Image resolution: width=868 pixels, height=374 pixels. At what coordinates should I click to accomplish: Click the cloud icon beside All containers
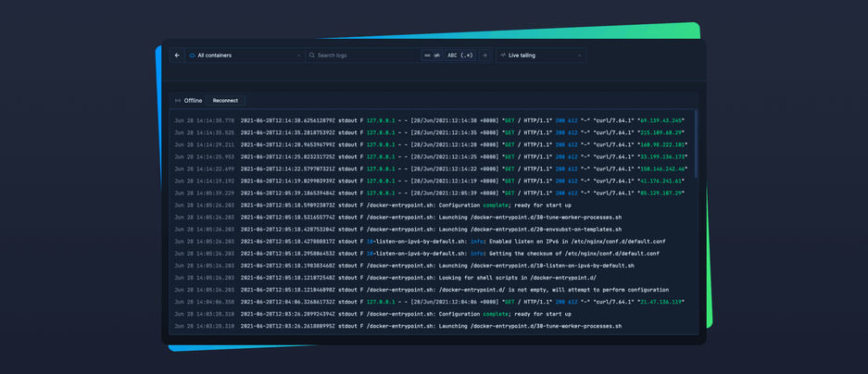192,56
